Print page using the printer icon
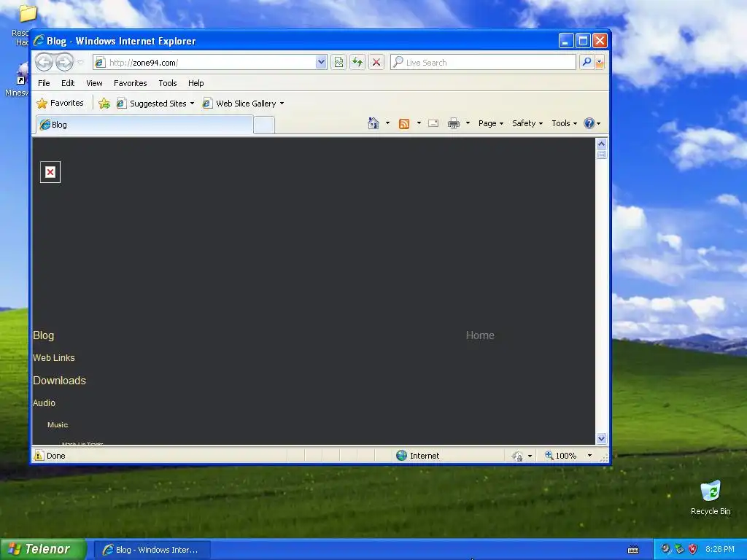The image size is (747, 560). click(x=454, y=124)
